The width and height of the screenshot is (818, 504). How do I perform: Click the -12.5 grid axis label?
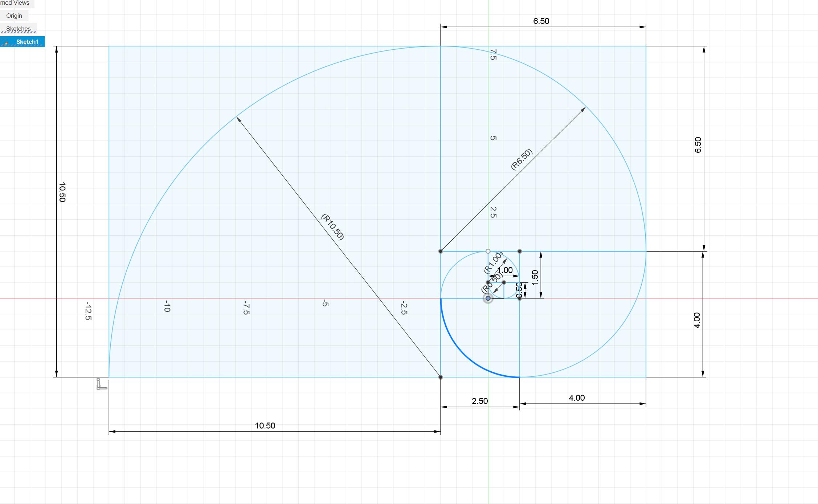click(88, 311)
